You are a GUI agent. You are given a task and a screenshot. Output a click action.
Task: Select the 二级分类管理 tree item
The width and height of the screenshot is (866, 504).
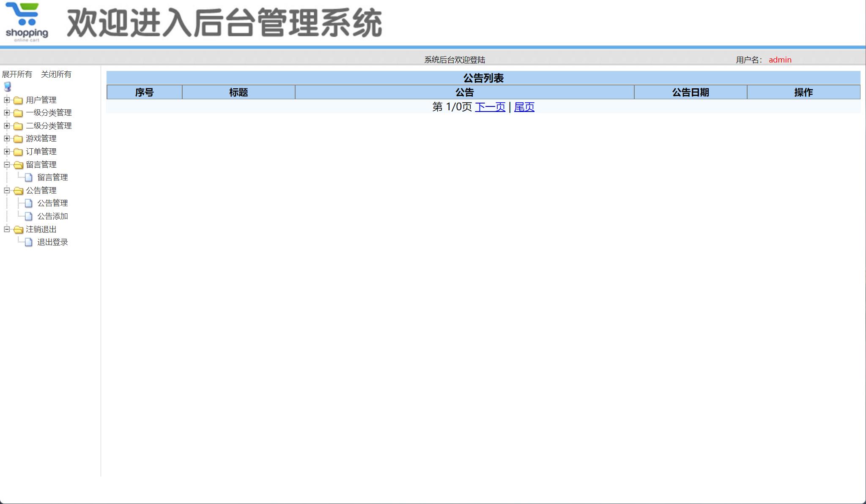point(49,125)
